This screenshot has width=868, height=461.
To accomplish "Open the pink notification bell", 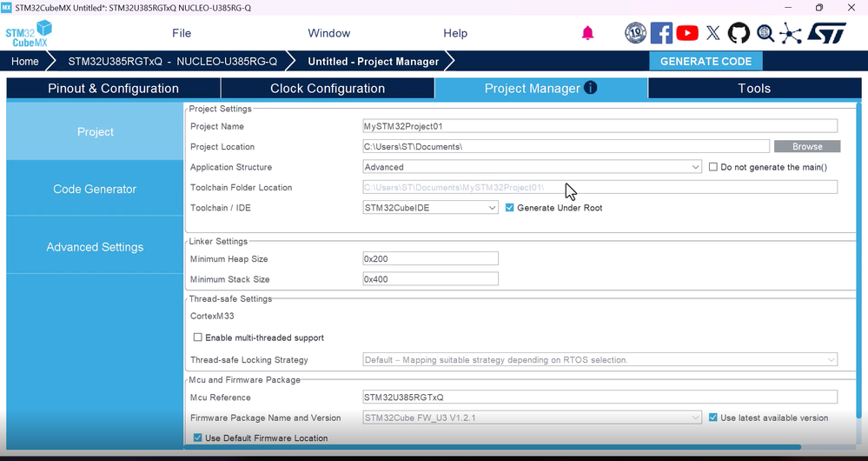I will pos(587,33).
